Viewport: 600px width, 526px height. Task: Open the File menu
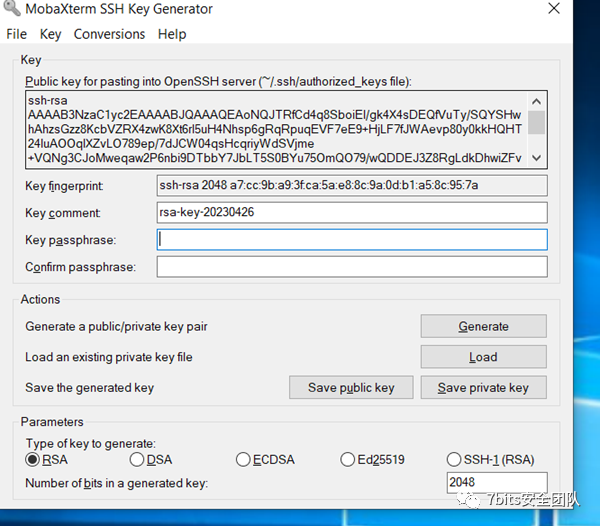pyautogui.click(x=16, y=34)
